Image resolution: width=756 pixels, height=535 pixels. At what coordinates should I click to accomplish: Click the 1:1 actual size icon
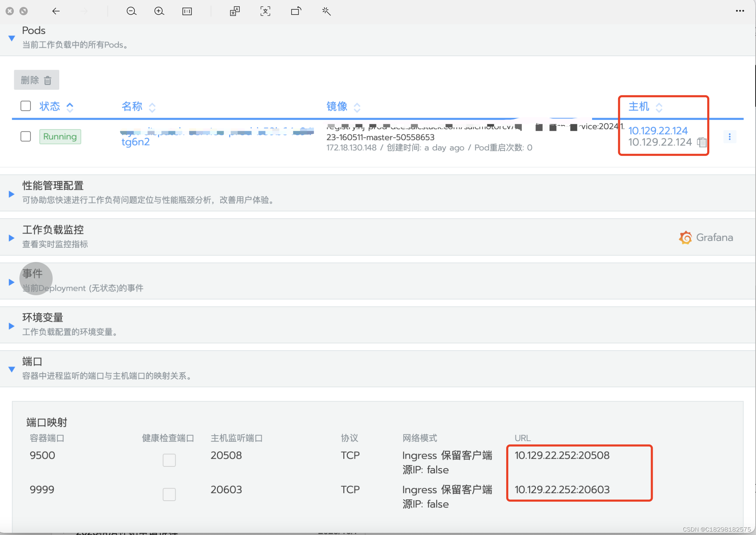pyautogui.click(x=187, y=11)
